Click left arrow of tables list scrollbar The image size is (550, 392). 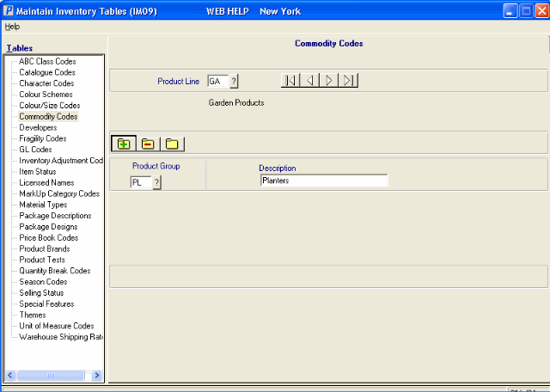pos(10,375)
